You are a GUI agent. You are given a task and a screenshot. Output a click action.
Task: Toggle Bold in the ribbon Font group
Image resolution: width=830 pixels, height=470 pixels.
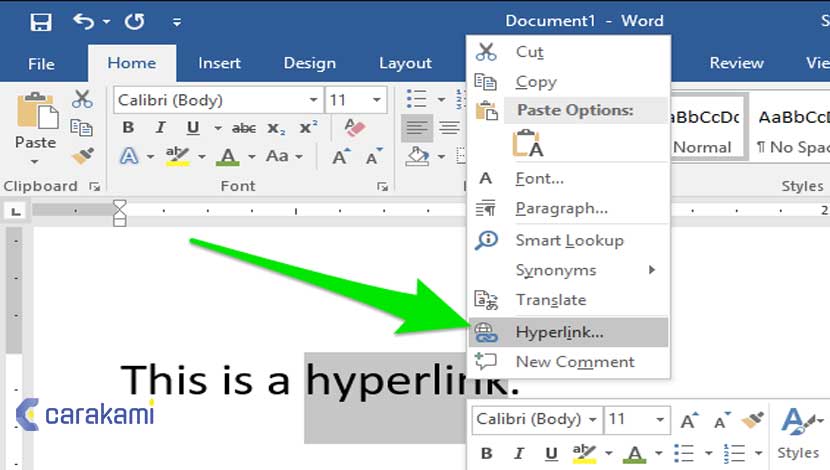point(128,128)
